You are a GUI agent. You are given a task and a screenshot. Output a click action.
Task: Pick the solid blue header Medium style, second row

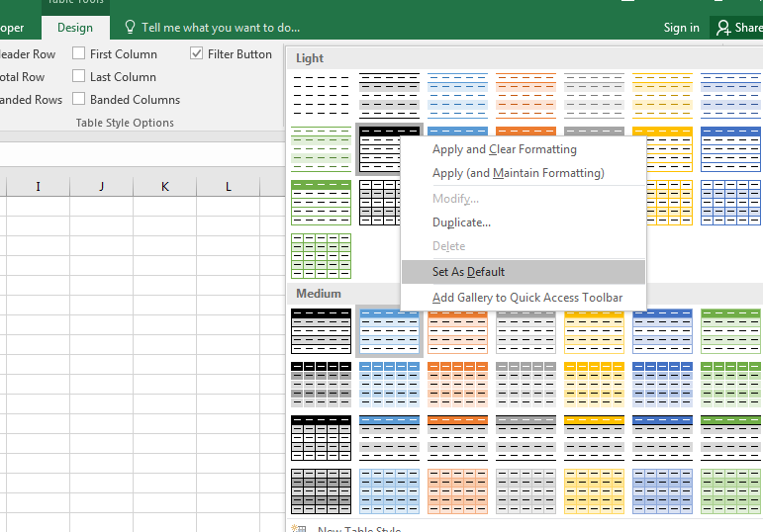pos(389,385)
